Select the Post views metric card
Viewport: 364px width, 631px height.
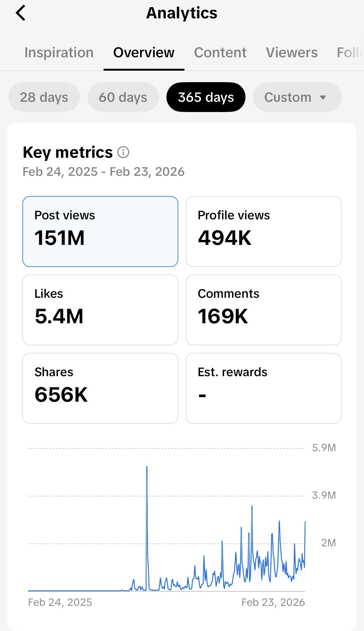[x=100, y=231]
